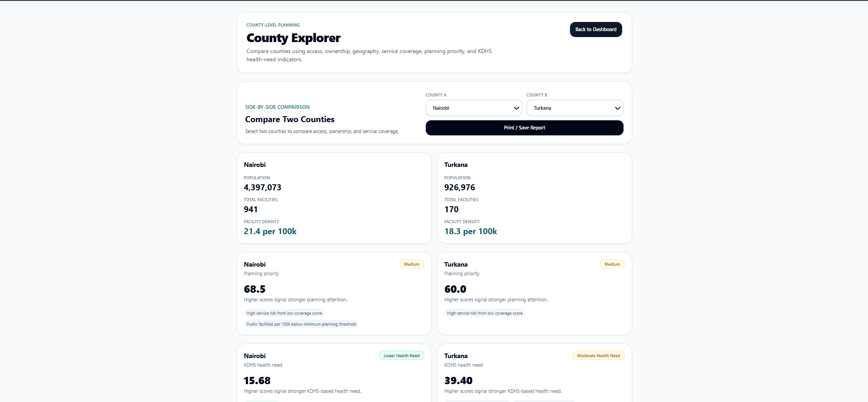Open the County A dropdown showing Nairobi

point(474,108)
